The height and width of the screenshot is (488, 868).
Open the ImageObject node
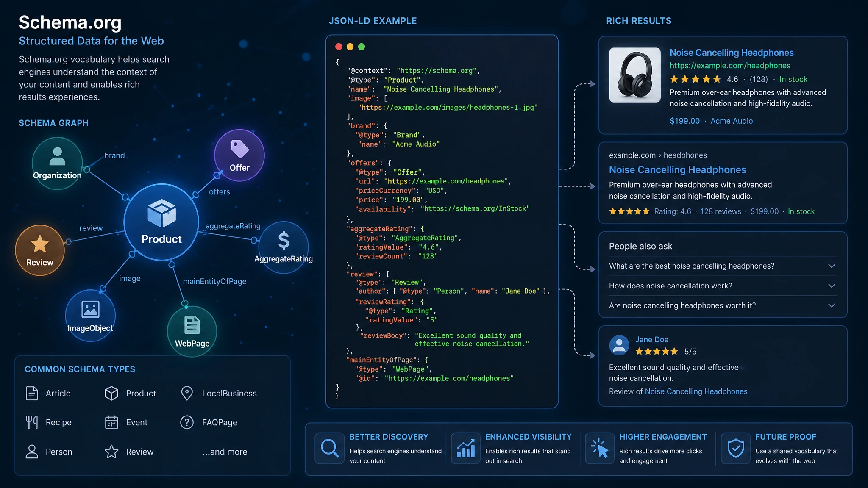tap(90, 316)
